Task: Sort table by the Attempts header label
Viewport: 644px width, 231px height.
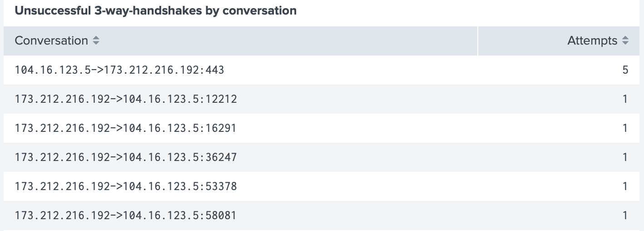Action: point(592,41)
